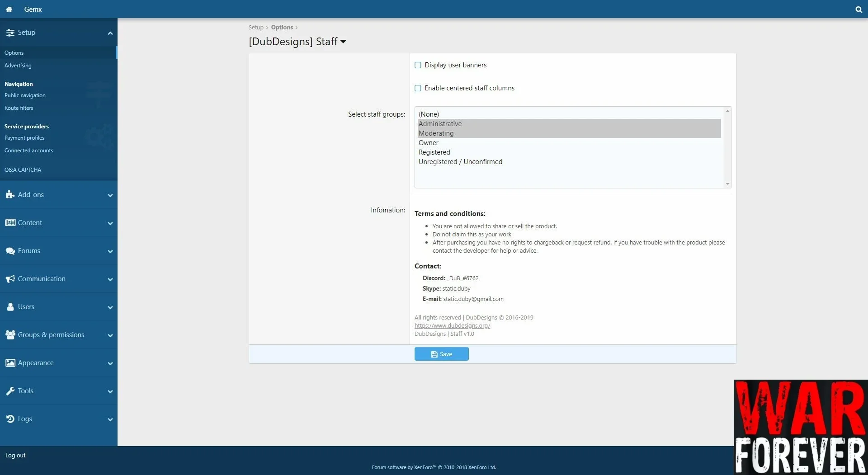Viewport: 868px width, 475px height.
Task: Select Owner in staff groups list
Action: point(569,143)
